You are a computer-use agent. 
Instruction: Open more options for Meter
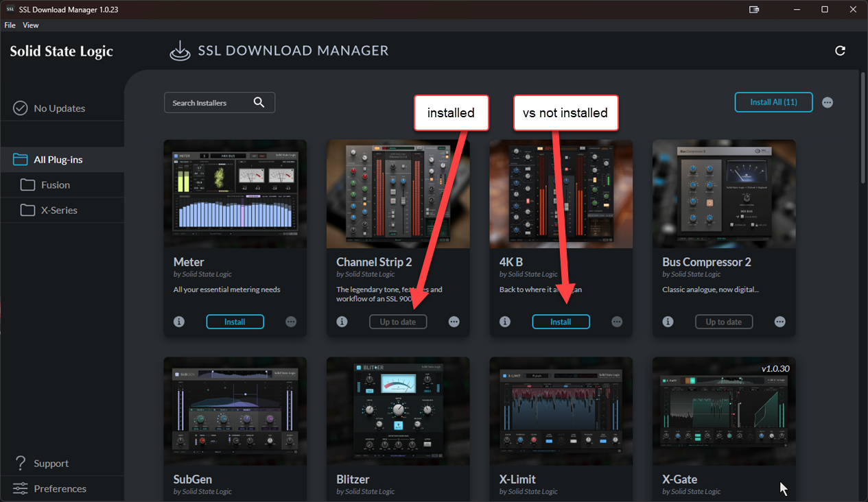tap(291, 322)
